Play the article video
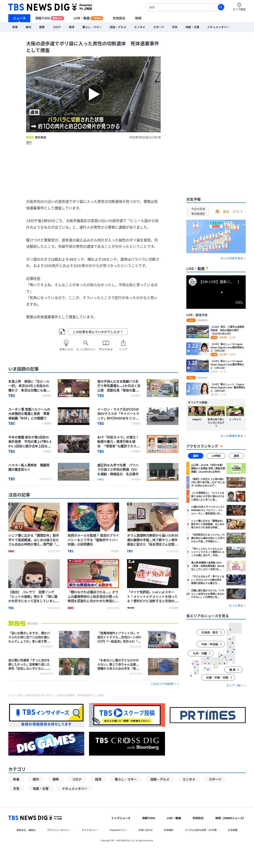Viewport: 254px width, 868px height. coord(93,94)
